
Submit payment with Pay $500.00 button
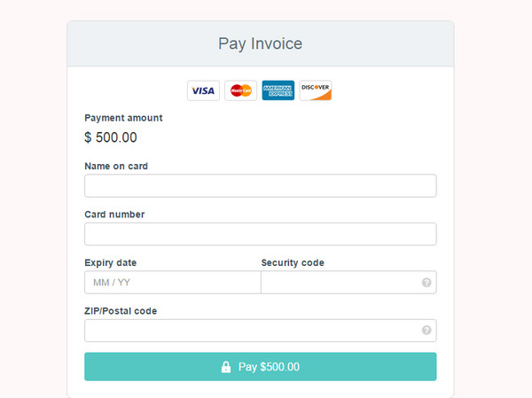(x=260, y=367)
